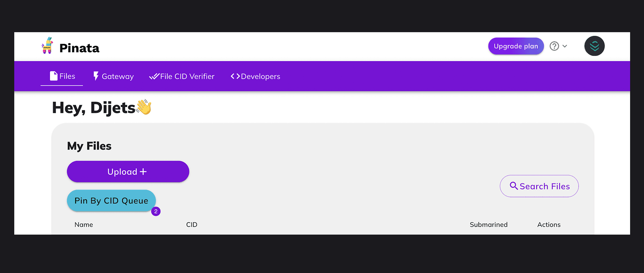Switch to the Files tab

pos(62,76)
